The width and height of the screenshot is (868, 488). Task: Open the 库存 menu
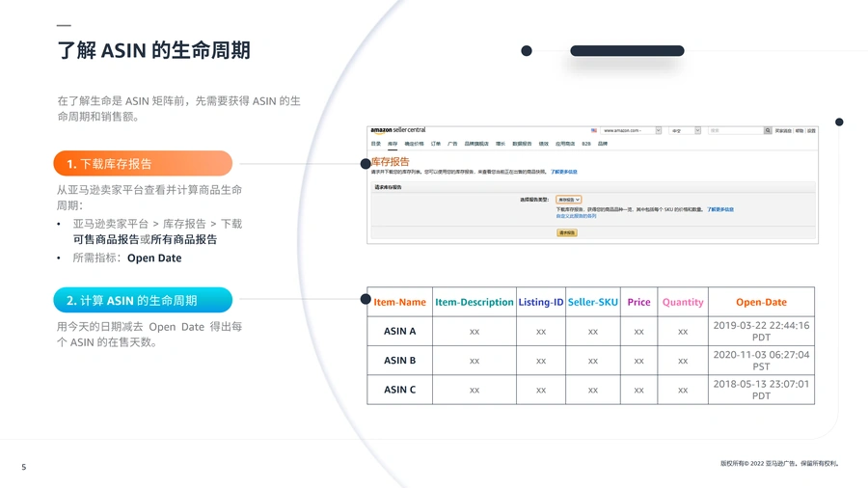[393, 144]
